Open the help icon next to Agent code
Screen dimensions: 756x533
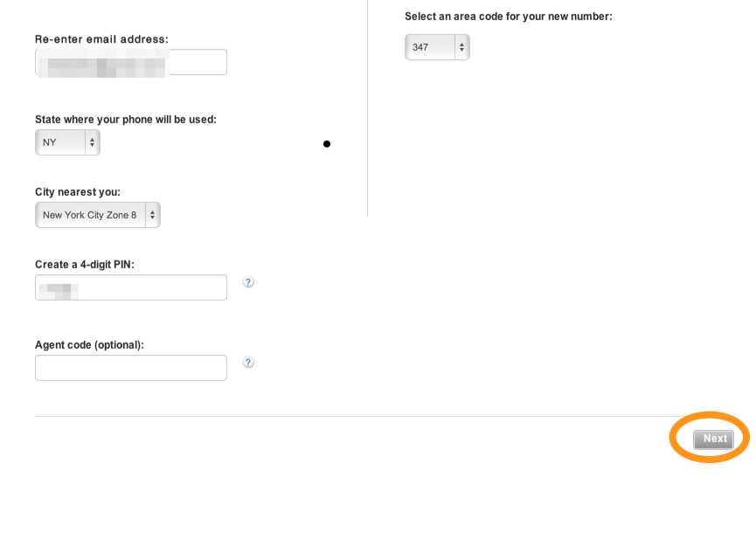coord(248,363)
